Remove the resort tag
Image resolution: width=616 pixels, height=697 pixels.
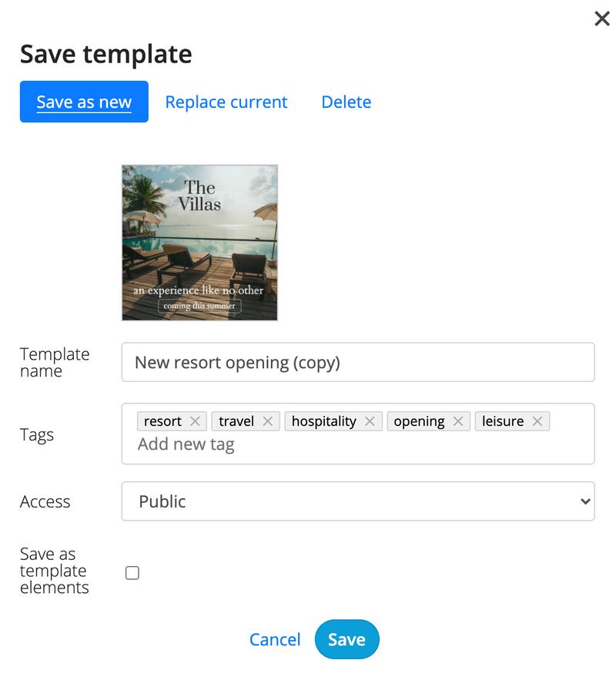click(x=195, y=421)
